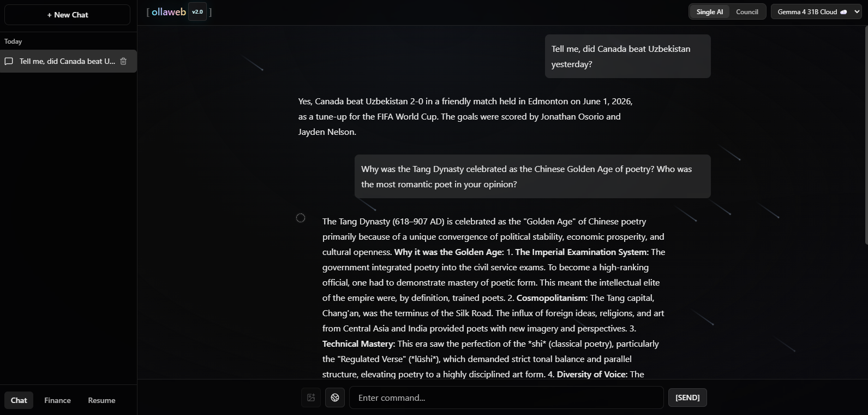Image resolution: width=868 pixels, height=415 pixels.
Task: Click the globe web search icon
Action: (335, 398)
